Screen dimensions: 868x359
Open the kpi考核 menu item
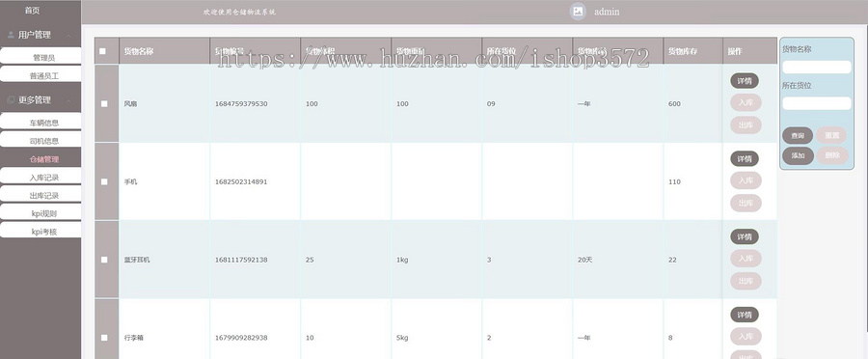pos(41,231)
